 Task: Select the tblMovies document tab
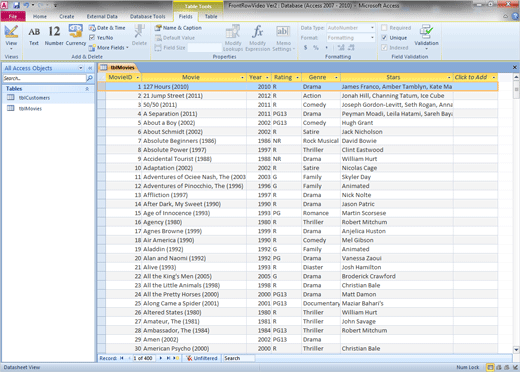118,67
